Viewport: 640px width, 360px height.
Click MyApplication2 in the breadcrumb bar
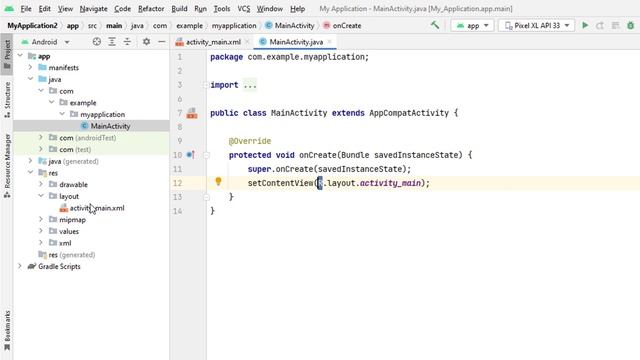point(32,25)
